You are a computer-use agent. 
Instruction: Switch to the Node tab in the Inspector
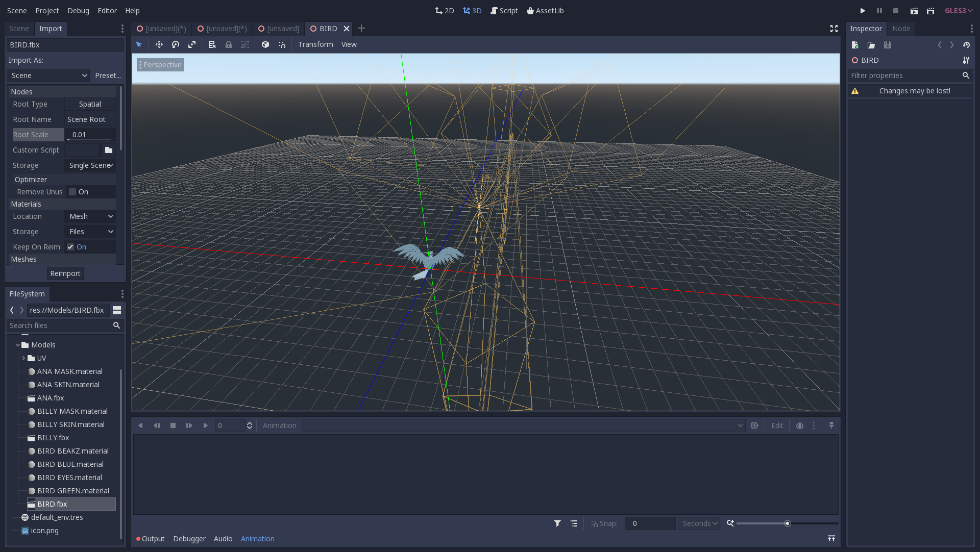coord(901,29)
